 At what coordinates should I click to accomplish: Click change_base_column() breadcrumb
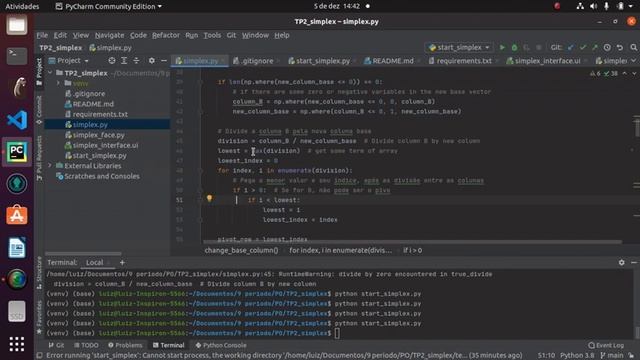(x=241, y=250)
